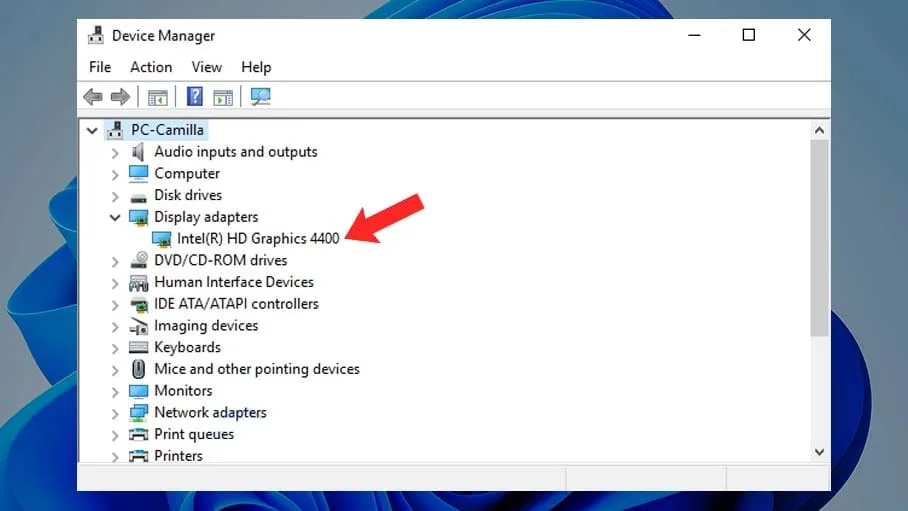Open the View menu
908x511 pixels.
(207, 67)
